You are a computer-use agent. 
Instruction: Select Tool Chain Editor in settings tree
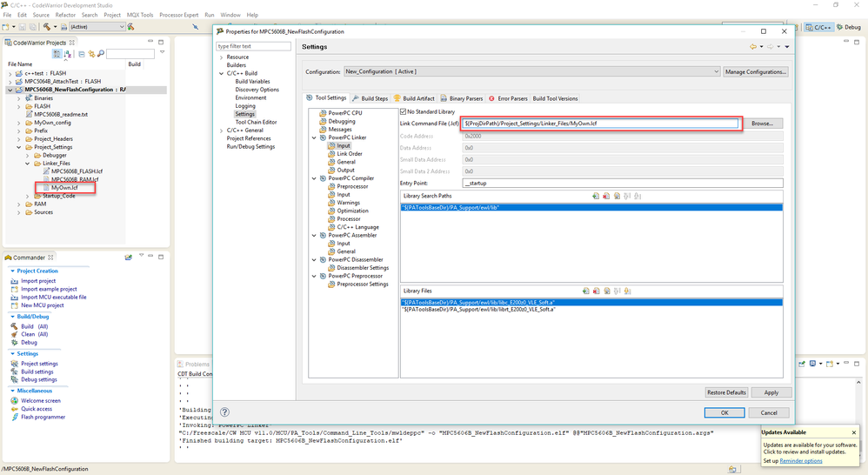click(256, 123)
